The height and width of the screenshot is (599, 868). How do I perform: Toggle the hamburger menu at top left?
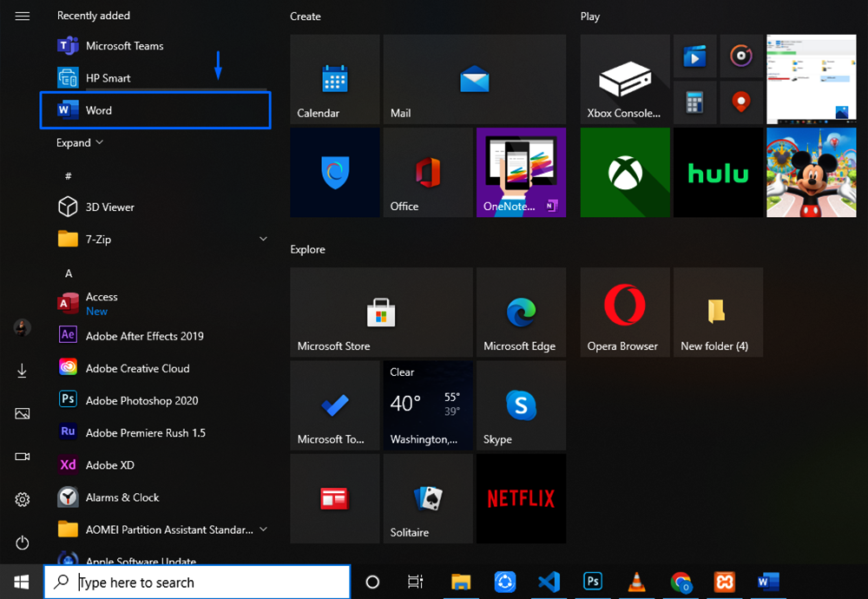point(23,16)
